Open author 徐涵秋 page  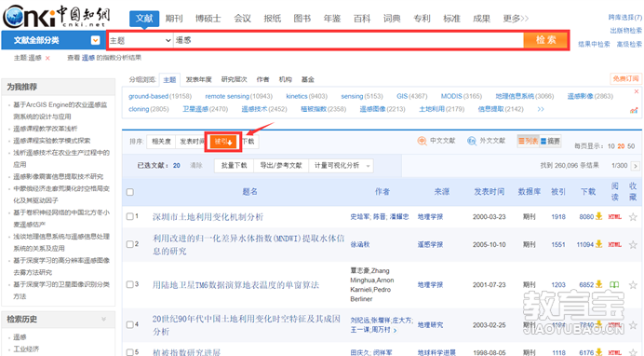pos(360,244)
